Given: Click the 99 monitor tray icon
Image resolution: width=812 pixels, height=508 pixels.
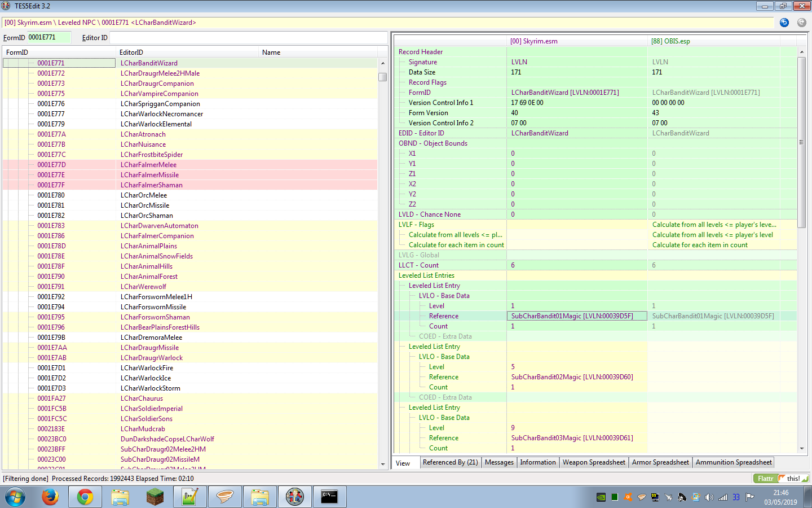Looking at the screenshot, I should [655, 497].
